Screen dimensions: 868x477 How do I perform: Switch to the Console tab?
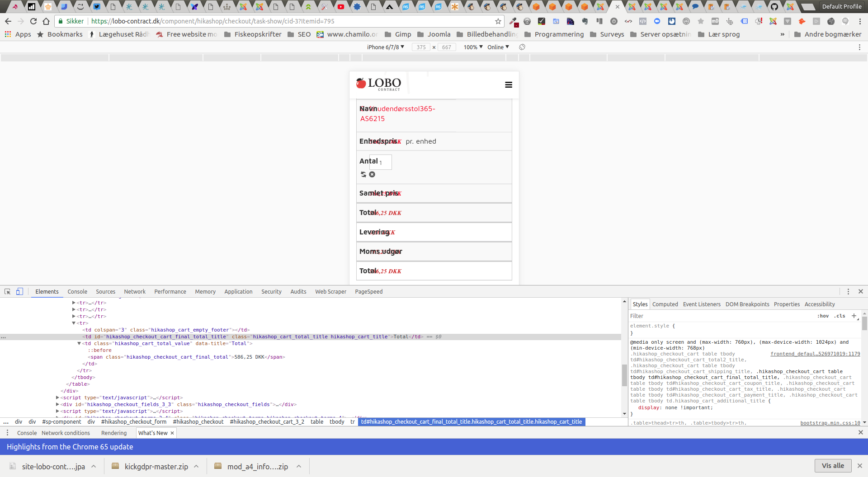point(77,292)
